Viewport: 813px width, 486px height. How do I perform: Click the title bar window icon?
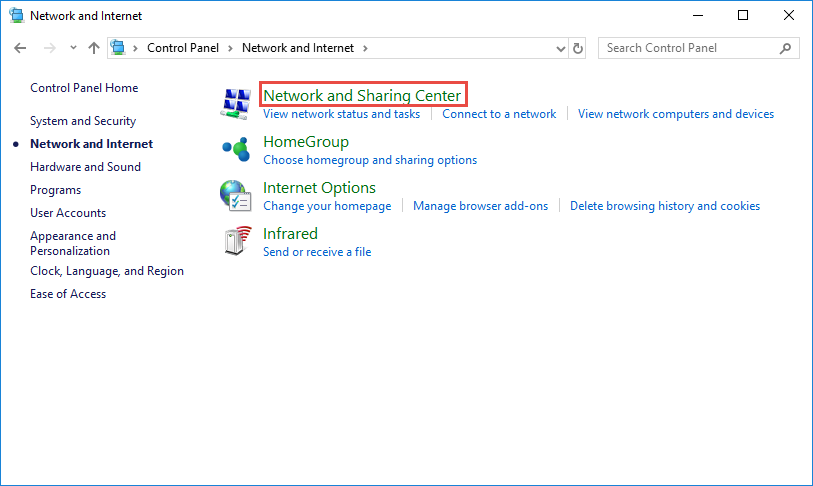click(x=17, y=16)
